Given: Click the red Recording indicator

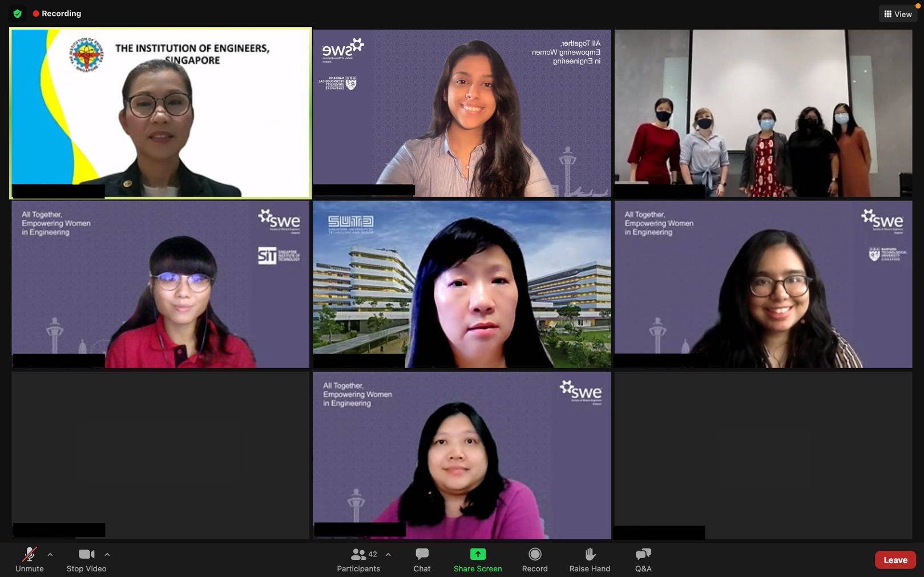Looking at the screenshot, I should (x=57, y=14).
